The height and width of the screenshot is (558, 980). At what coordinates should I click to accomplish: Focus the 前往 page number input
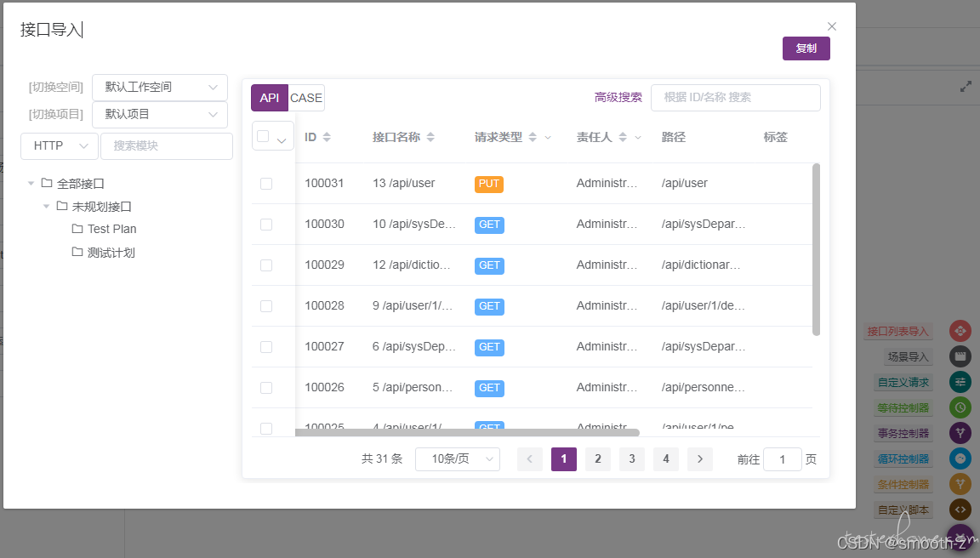tap(783, 459)
